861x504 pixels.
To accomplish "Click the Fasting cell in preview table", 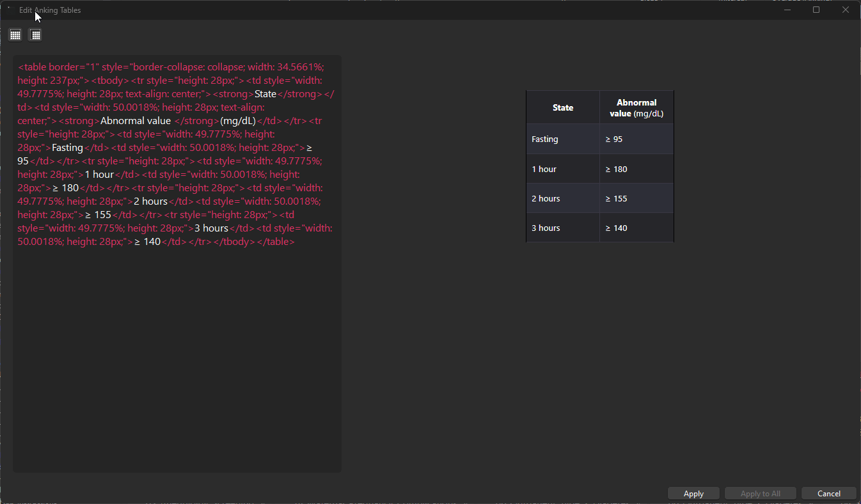I will pos(563,139).
